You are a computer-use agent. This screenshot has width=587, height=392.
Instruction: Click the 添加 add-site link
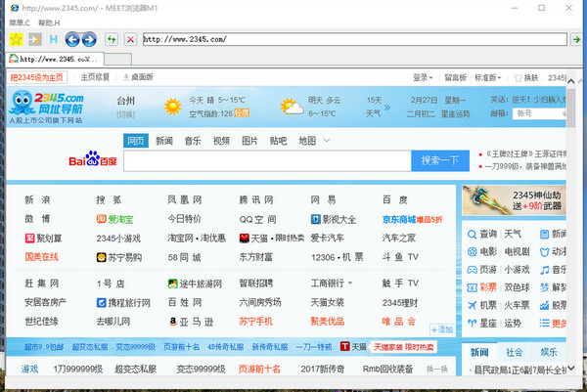[x=440, y=329]
